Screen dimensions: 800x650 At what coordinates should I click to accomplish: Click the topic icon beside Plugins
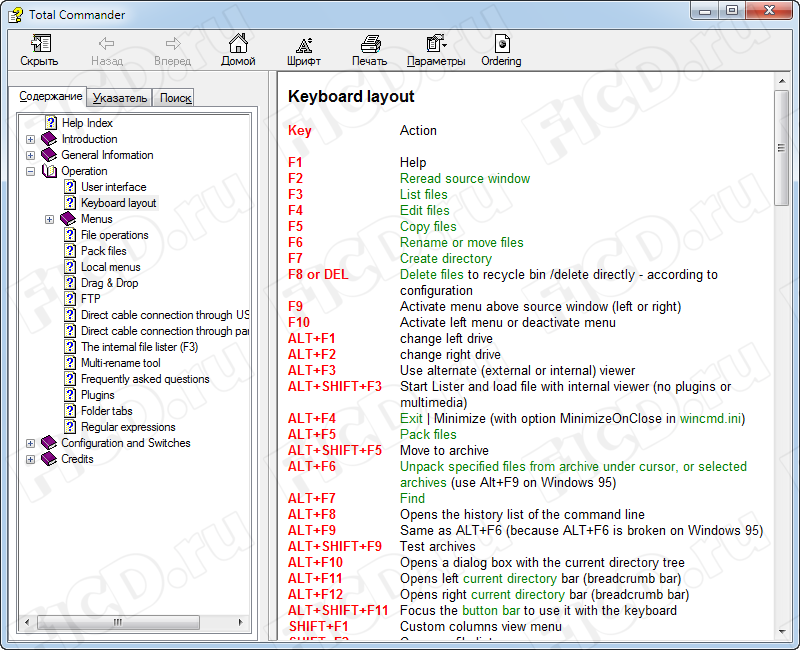[x=70, y=395]
